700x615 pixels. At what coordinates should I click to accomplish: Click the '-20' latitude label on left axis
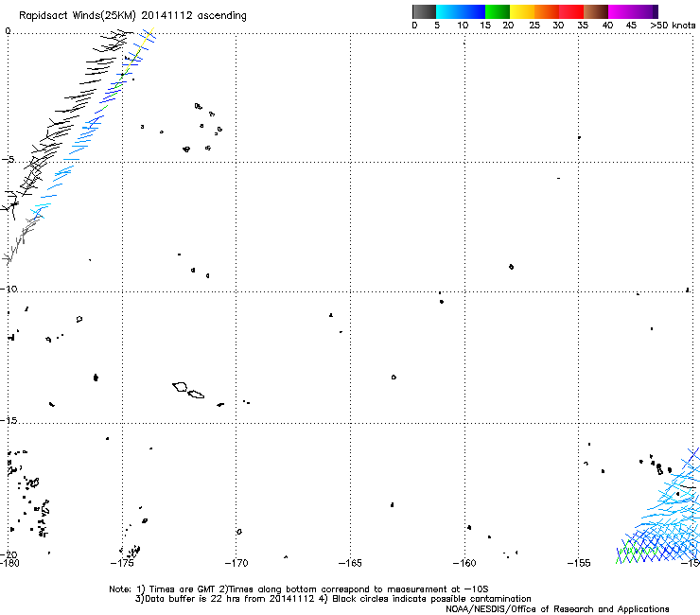tap(9, 554)
